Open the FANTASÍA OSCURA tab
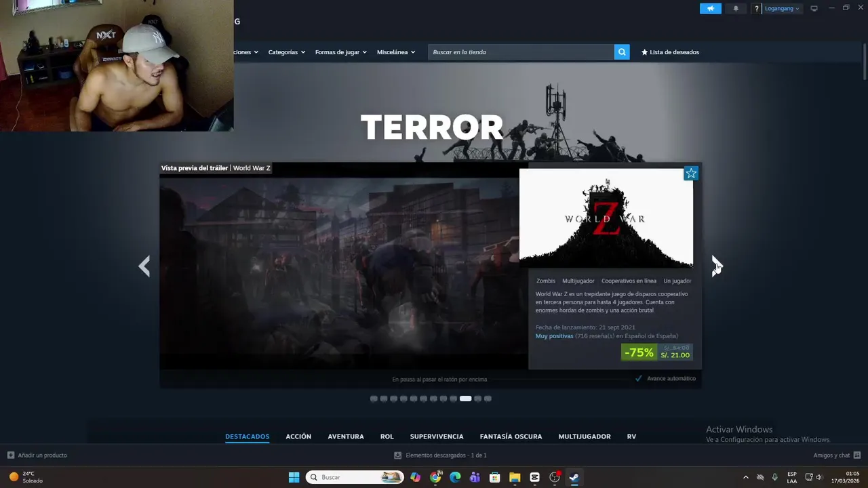 [x=511, y=436]
